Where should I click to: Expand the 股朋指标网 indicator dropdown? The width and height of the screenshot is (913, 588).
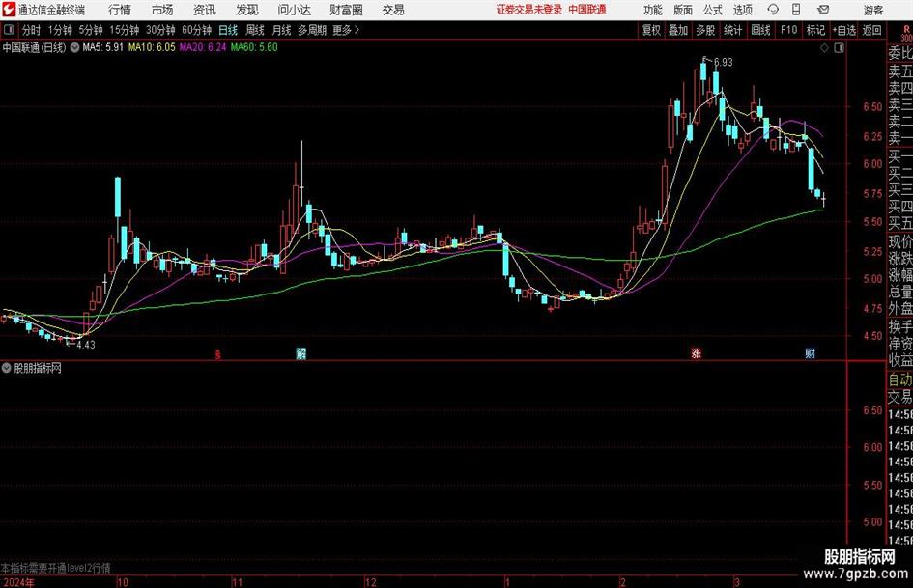pos(7,368)
